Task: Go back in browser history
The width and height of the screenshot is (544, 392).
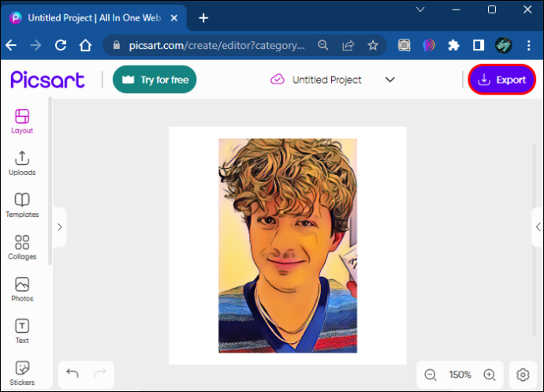Action: 11,45
